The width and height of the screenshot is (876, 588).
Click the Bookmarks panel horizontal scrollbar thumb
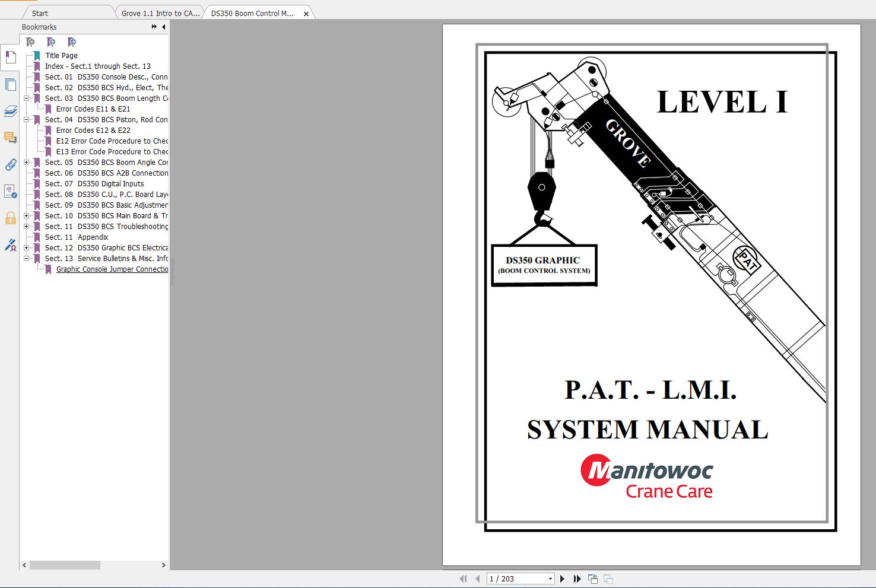click(x=65, y=565)
